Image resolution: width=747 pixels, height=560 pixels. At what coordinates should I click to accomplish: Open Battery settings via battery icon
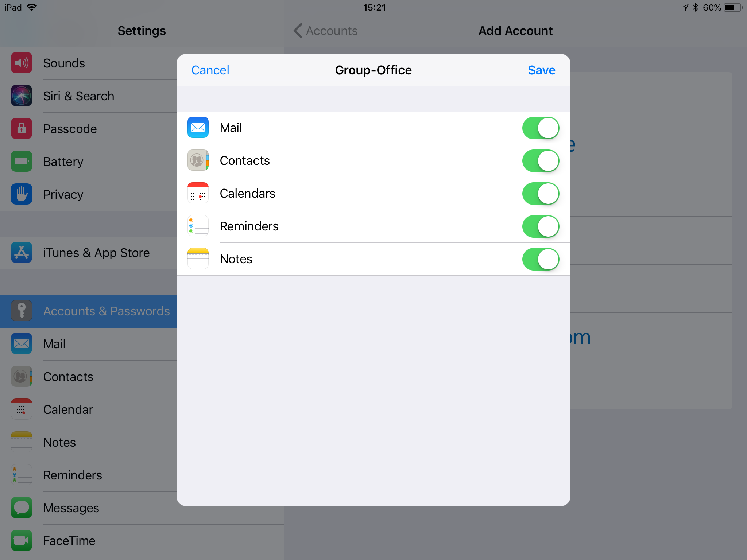point(22,162)
